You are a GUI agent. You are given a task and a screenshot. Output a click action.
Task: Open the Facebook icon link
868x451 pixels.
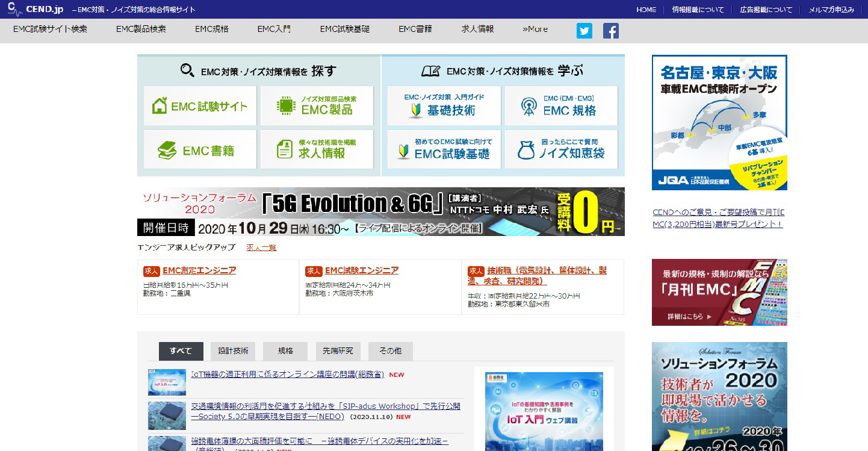point(610,31)
